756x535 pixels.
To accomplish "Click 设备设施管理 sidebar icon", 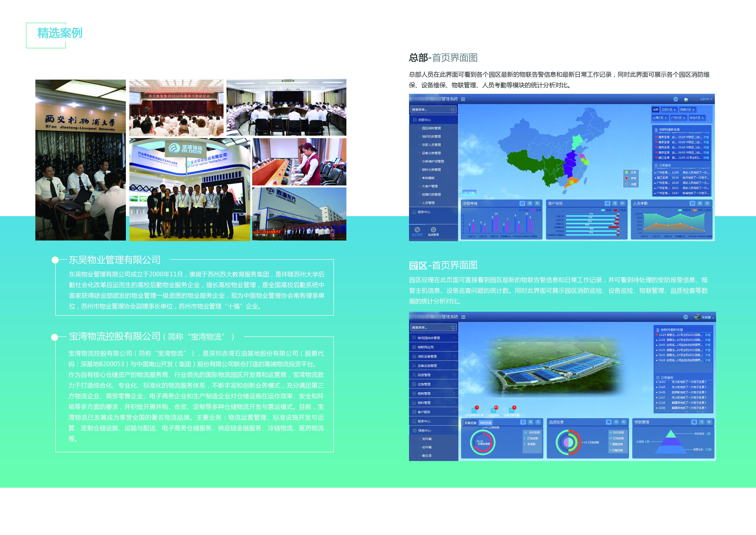I will (x=414, y=365).
